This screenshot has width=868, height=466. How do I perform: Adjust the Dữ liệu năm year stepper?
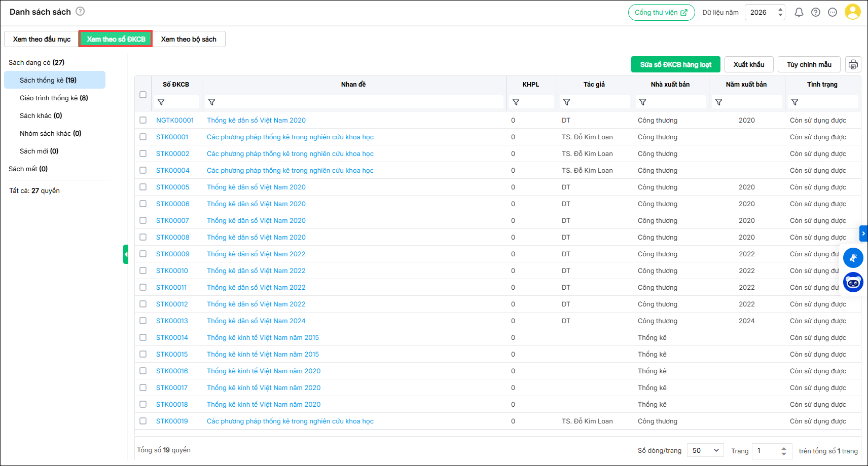click(x=780, y=12)
